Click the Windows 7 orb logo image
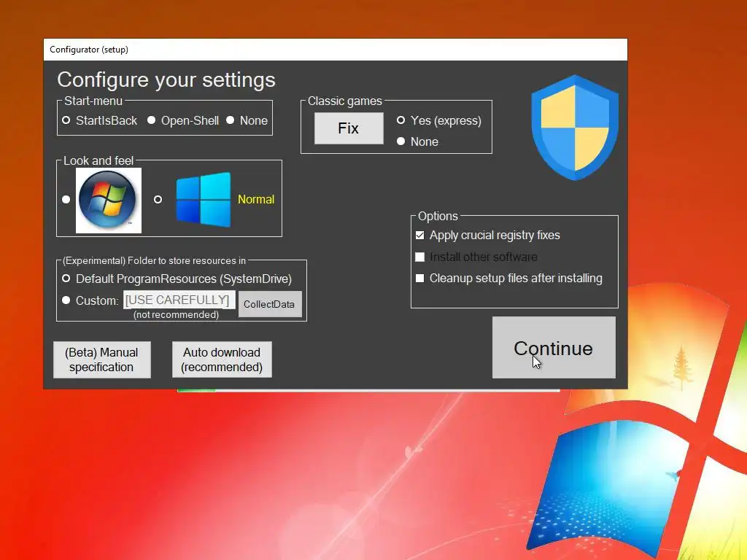Image resolution: width=747 pixels, height=560 pixels. 109,201
